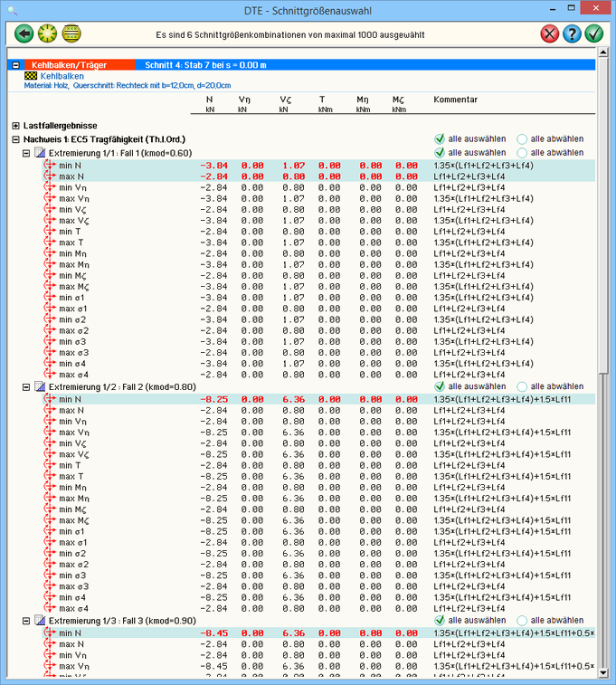Select 'alle auswählen' for Nachweis 1

(x=440, y=139)
